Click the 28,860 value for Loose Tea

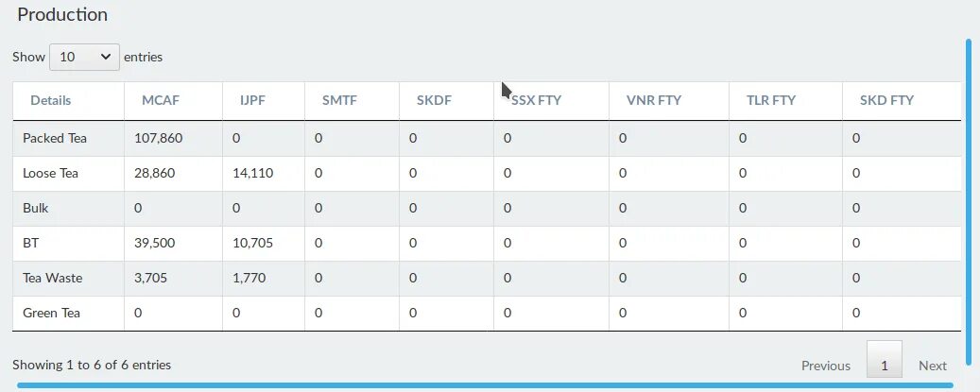tap(154, 174)
